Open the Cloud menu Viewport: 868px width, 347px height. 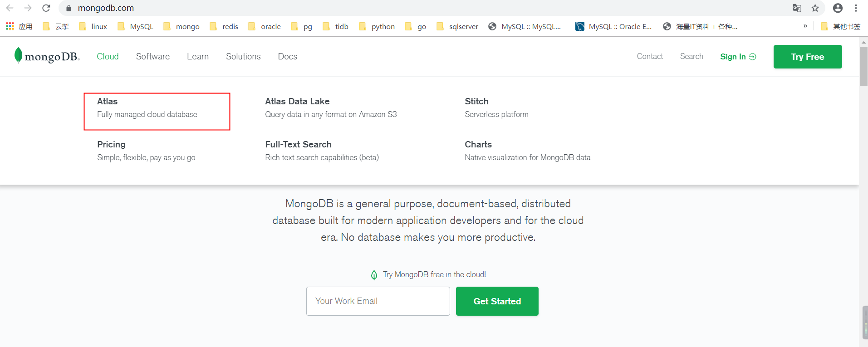click(x=108, y=56)
